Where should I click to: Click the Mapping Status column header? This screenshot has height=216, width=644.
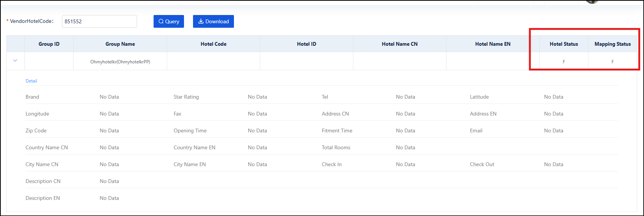click(612, 44)
